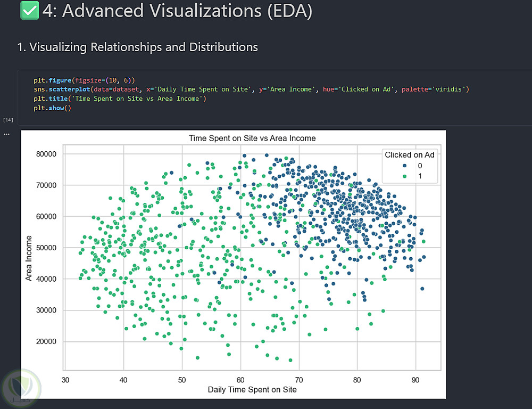Click the 20000 y-axis tick label
This screenshot has width=532, height=409.
[x=45, y=341]
